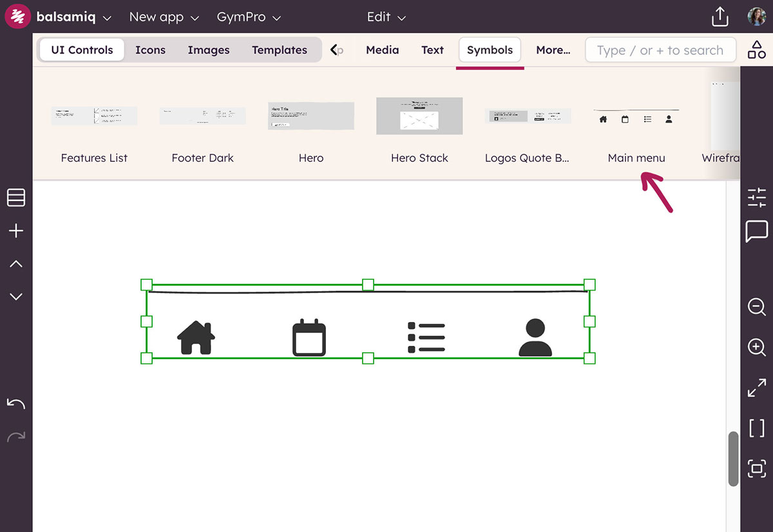Screen dimensions: 773x532
Task: Open the share and export options
Action: 720,17
